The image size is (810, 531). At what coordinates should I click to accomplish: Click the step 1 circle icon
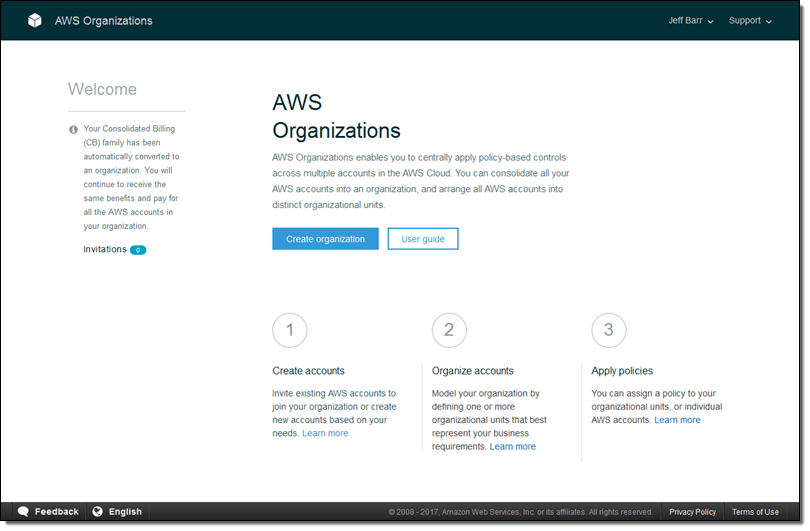pos(290,330)
